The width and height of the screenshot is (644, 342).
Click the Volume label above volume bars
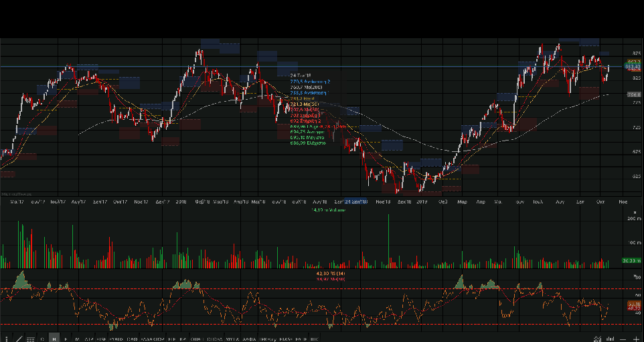click(328, 209)
